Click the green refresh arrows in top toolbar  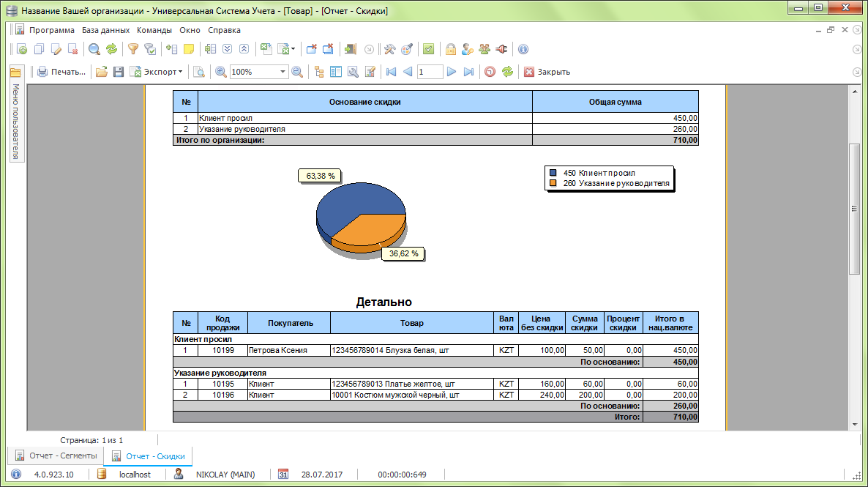(x=111, y=49)
